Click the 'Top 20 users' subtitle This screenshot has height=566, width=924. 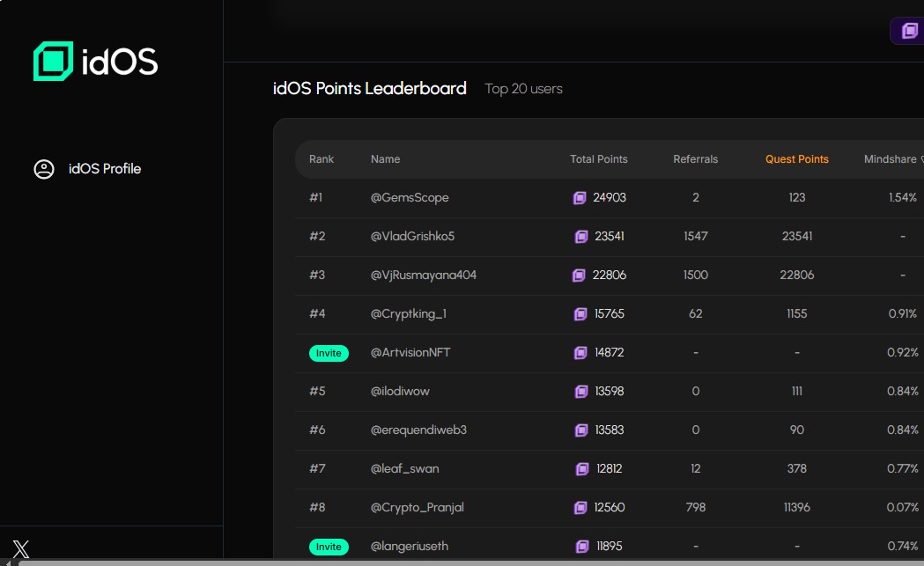pos(523,89)
